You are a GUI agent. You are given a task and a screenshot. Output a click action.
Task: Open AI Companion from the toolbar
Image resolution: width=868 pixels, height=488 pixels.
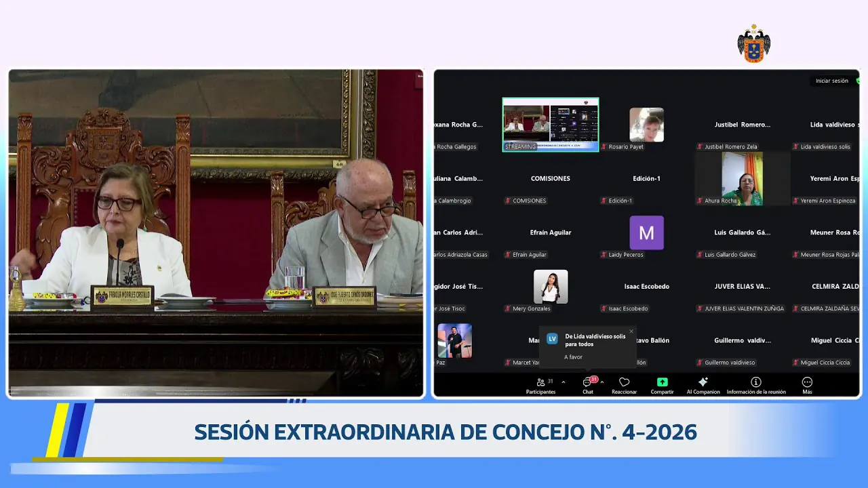(x=703, y=386)
